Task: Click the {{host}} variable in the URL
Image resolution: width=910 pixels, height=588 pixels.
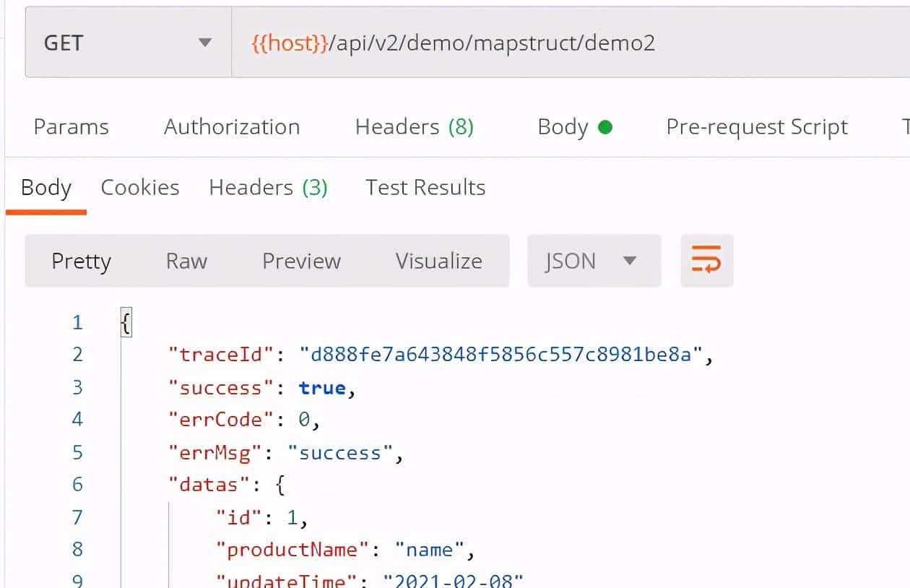Action: coord(287,42)
